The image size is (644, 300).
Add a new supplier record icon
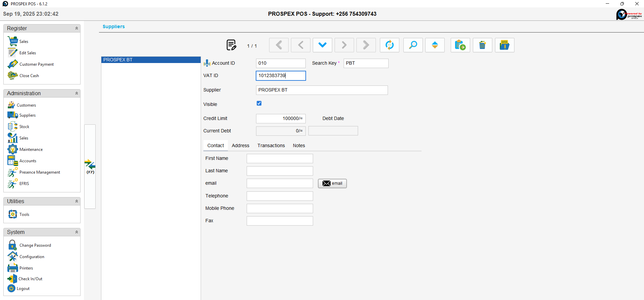[460, 45]
